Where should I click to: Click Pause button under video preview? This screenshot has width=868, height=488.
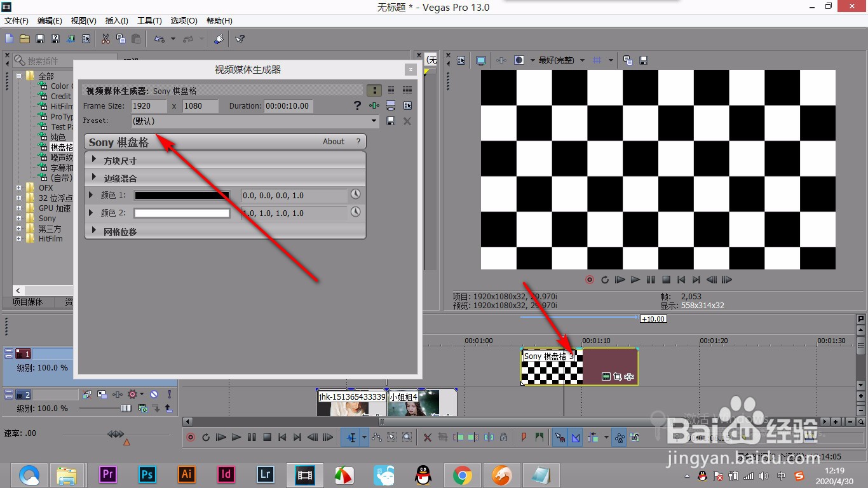[x=651, y=280]
